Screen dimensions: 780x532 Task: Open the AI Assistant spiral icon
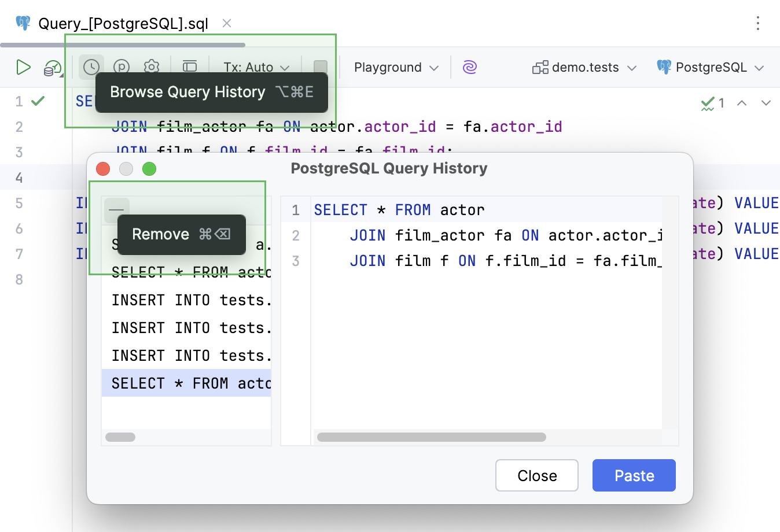click(470, 67)
